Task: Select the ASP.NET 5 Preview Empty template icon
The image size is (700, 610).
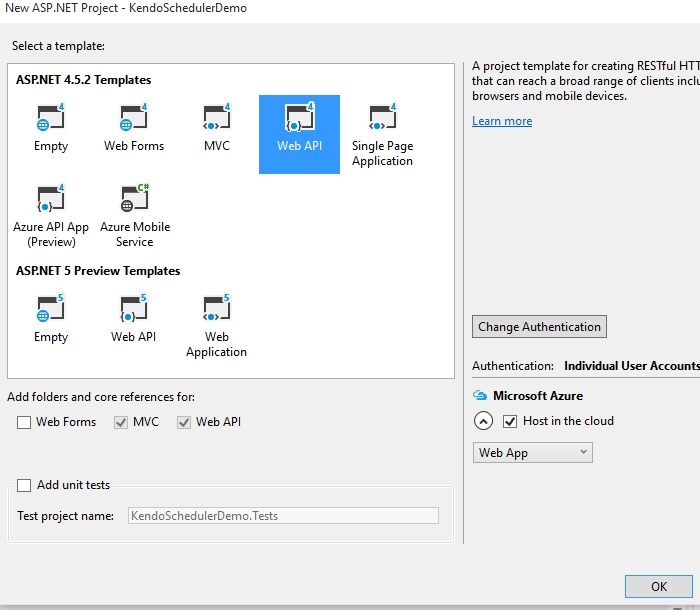Action: (x=50, y=308)
